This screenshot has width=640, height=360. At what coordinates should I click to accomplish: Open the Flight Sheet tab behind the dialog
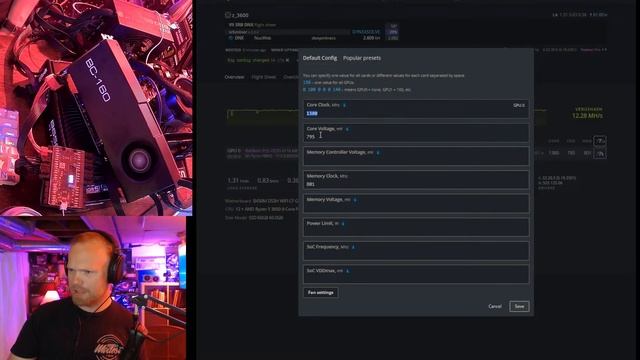(x=264, y=77)
